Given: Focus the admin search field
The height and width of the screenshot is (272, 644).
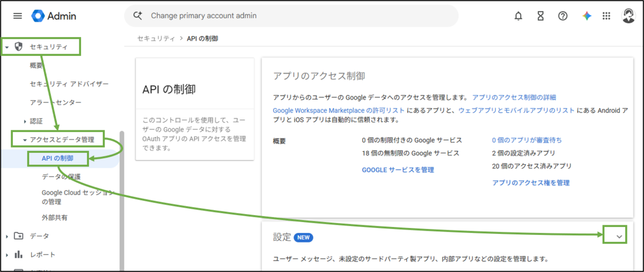Looking at the screenshot, I should pyautogui.click(x=291, y=16).
